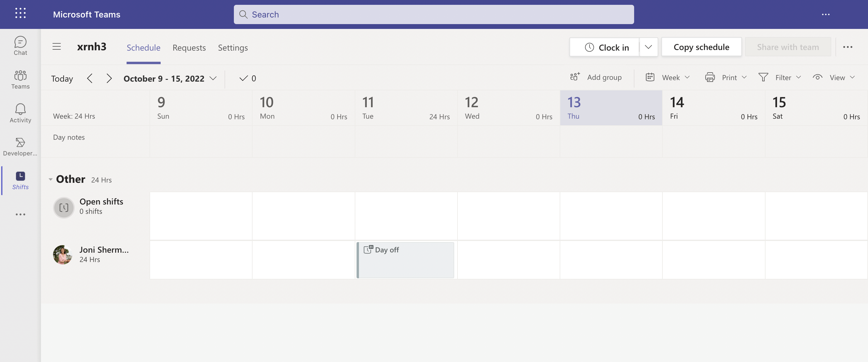Viewport: 868px width, 362px height.
Task: Click in the Search field
Action: point(434,14)
